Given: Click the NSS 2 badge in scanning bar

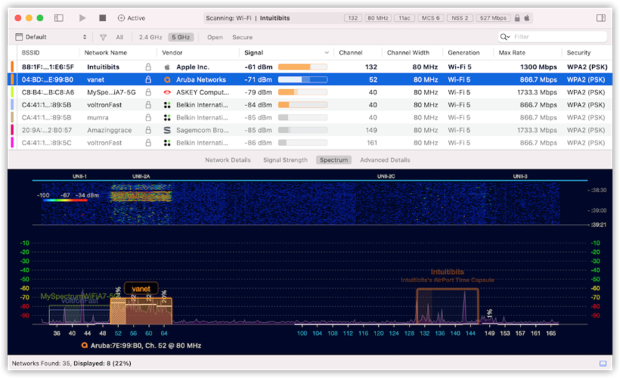Looking at the screenshot, I should [x=460, y=18].
